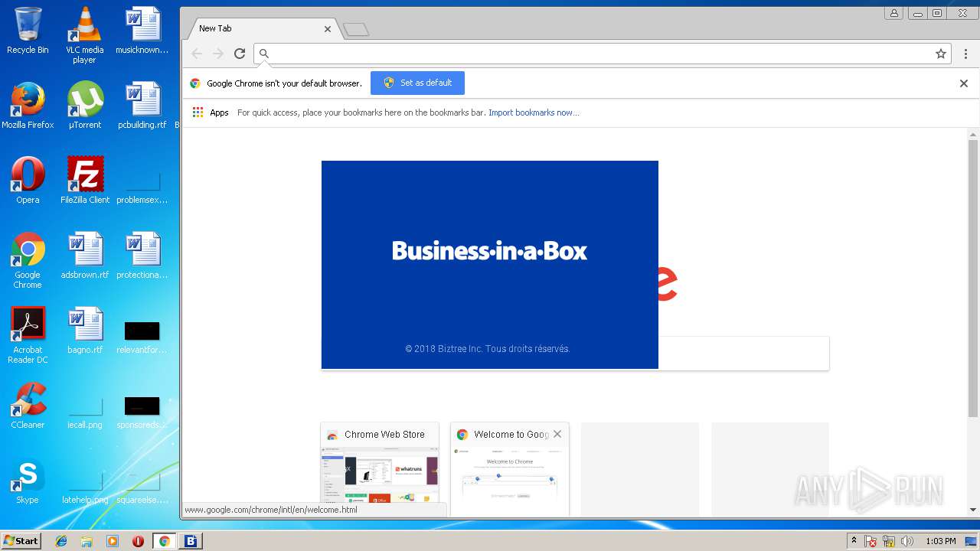Click the Business-in-a-Box splash screen
The width and height of the screenshot is (980, 551).
point(490,265)
